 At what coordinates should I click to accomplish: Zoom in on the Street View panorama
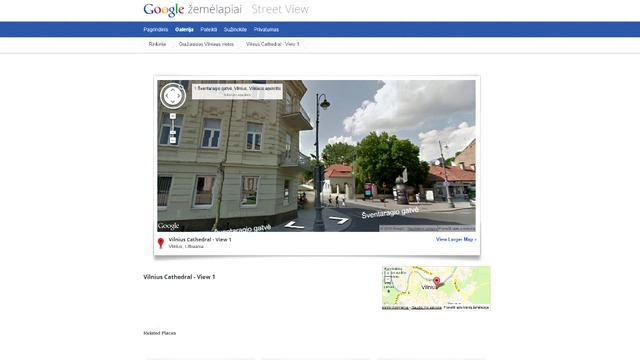pyautogui.click(x=173, y=116)
